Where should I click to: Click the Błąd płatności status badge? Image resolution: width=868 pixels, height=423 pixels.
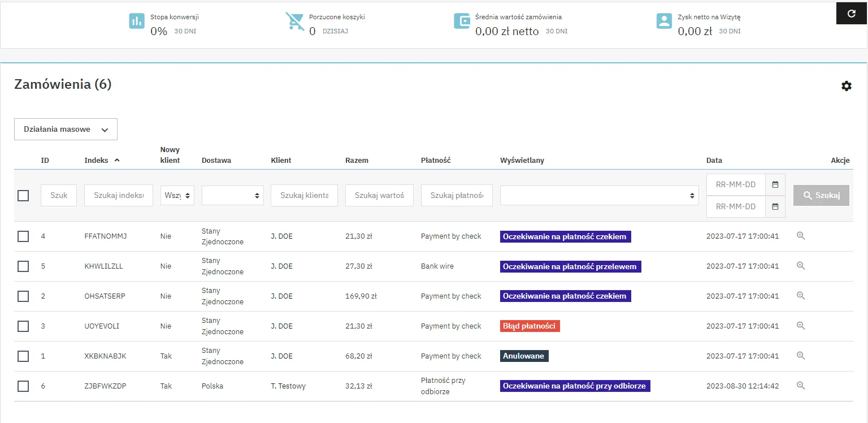point(530,326)
